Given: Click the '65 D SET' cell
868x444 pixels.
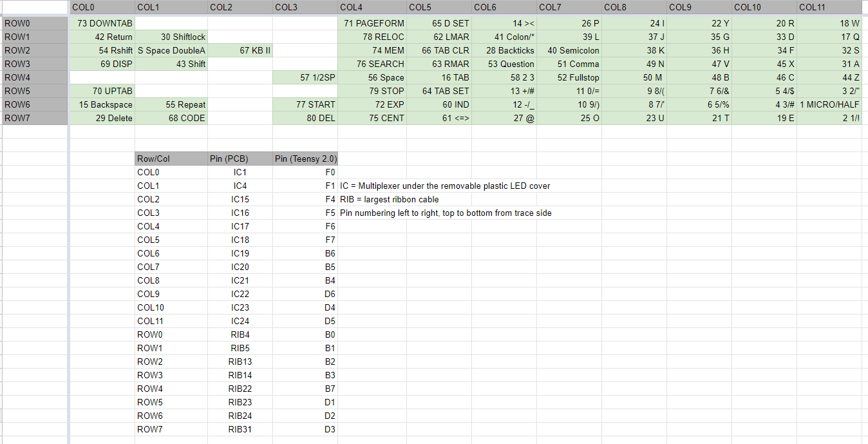Looking at the screenshot, I should point(439,23).
